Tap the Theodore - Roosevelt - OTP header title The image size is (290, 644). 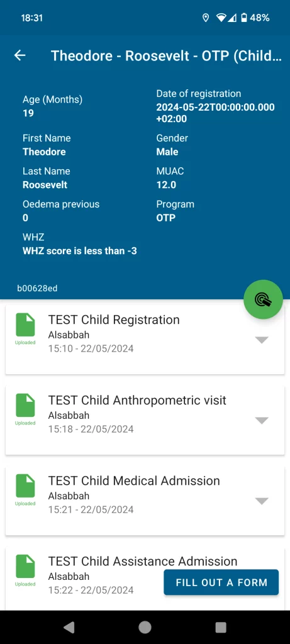pos(166,56)
